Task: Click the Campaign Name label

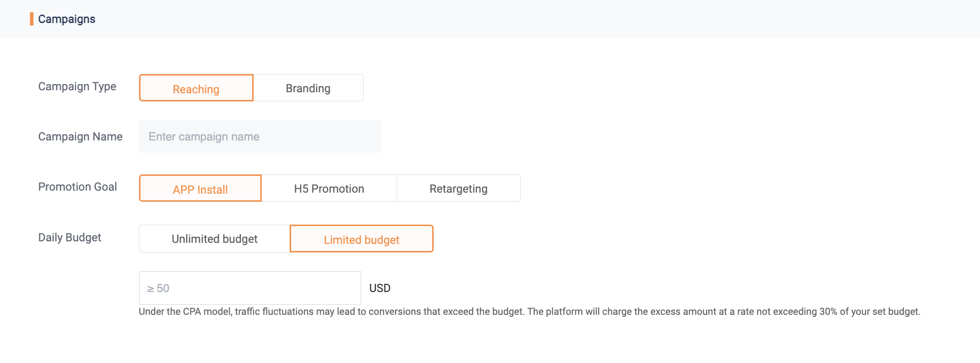Action: click(x=80, y=137)
